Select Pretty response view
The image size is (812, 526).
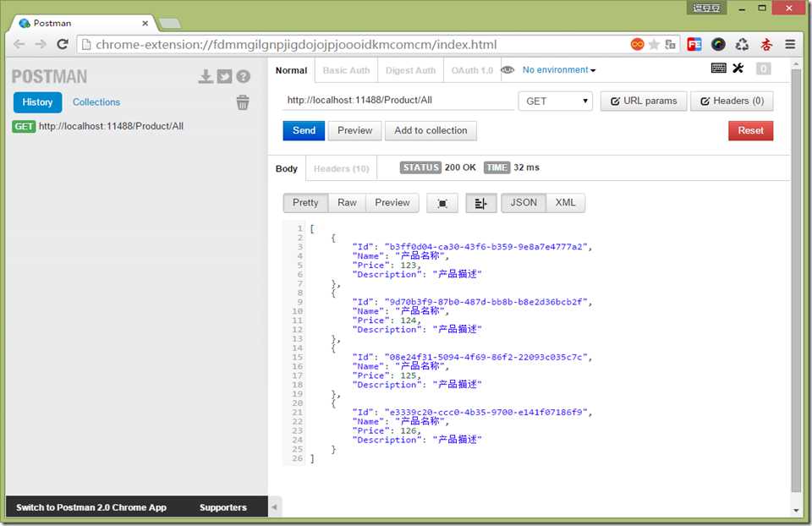pyautogui.click(x=305, y=202)
